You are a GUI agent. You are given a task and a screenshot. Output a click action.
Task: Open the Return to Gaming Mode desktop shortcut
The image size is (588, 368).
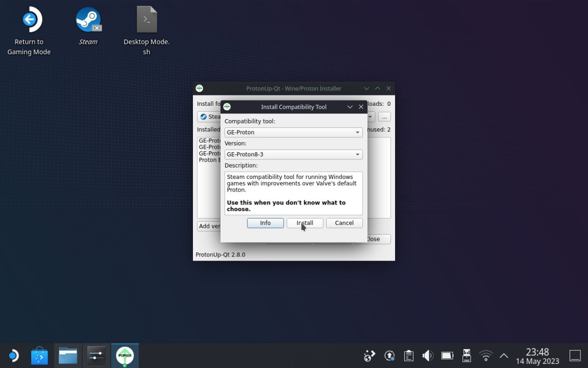click(x=29, y=31)
